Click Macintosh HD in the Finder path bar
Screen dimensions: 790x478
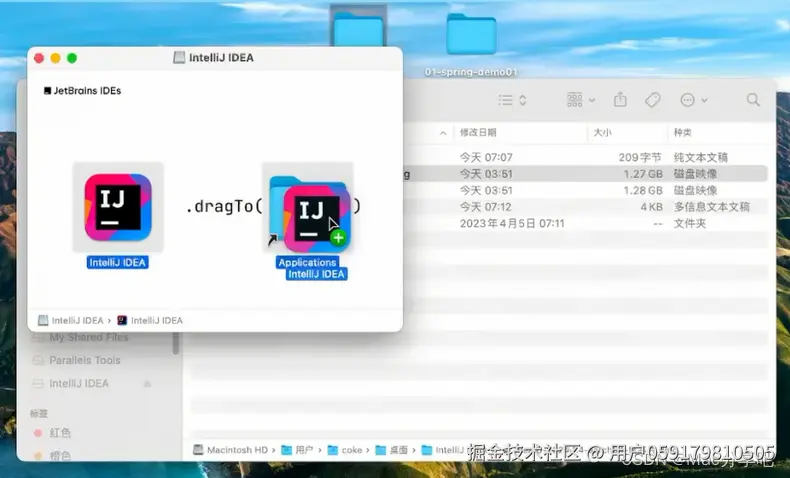230,450
